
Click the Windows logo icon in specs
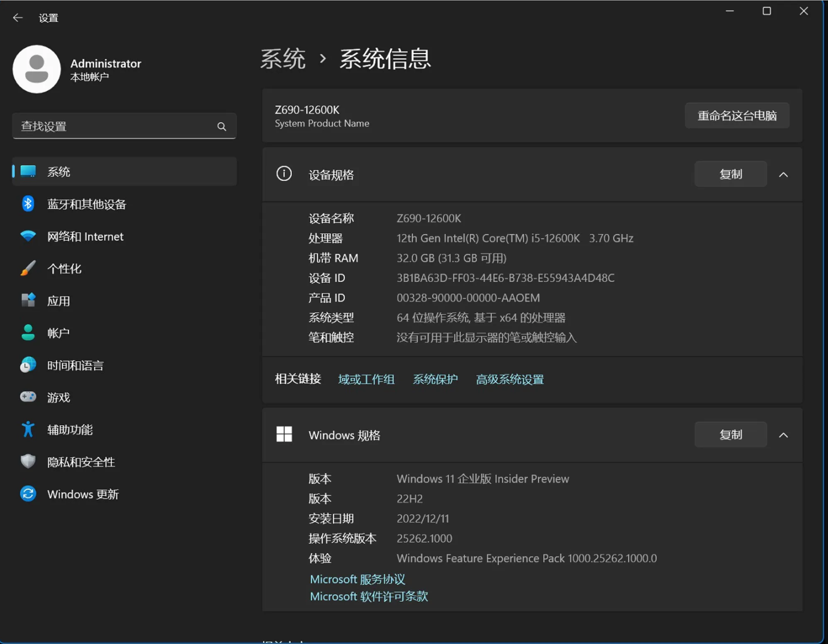(284, 434)
